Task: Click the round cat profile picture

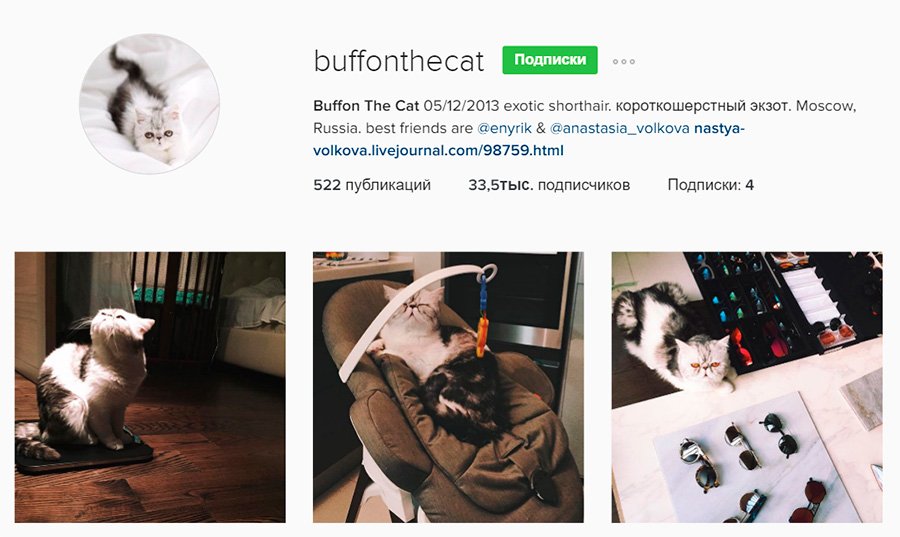Action: click(x=150, y=104)
